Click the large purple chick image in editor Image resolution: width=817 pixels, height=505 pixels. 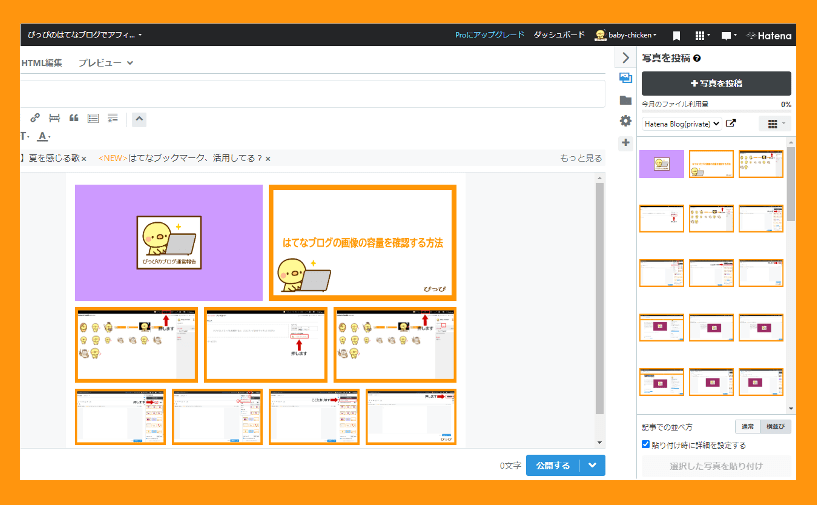pyautogui.click(x=169, y=243)
